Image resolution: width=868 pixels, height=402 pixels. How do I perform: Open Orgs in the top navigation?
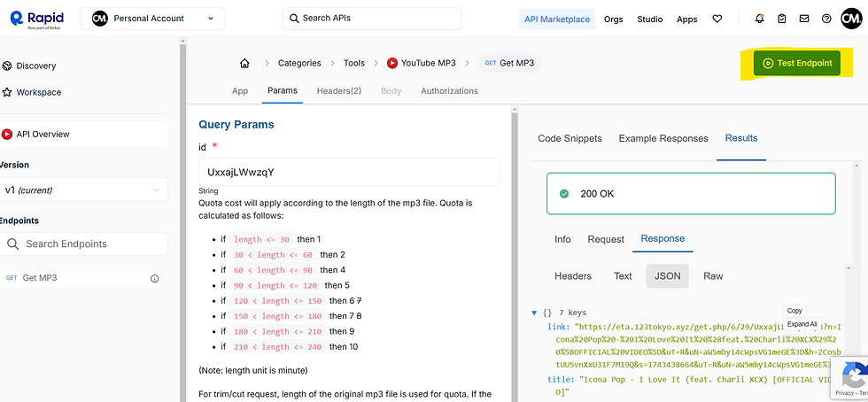(x=613, y=19)
